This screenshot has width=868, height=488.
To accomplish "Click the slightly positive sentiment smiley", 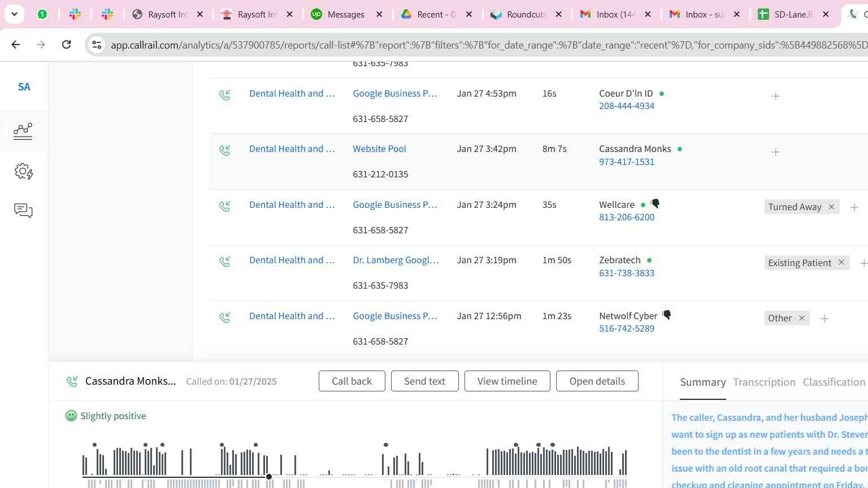I will [x=71, y=416].
